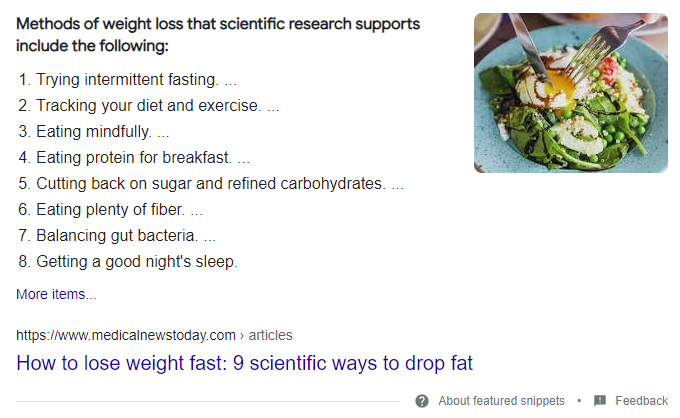Open "How to lose weight fast" article link
Screen dimensions: 680x418
(244, 363)
